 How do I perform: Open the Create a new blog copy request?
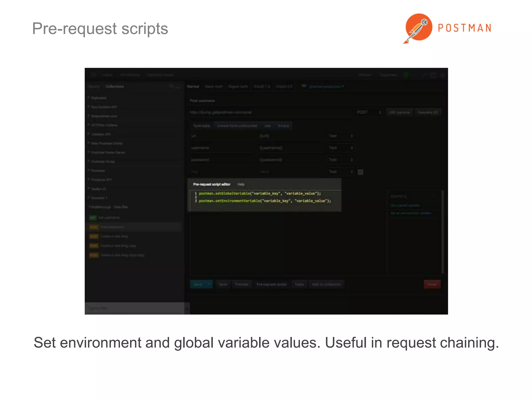[x=112, y=245]
